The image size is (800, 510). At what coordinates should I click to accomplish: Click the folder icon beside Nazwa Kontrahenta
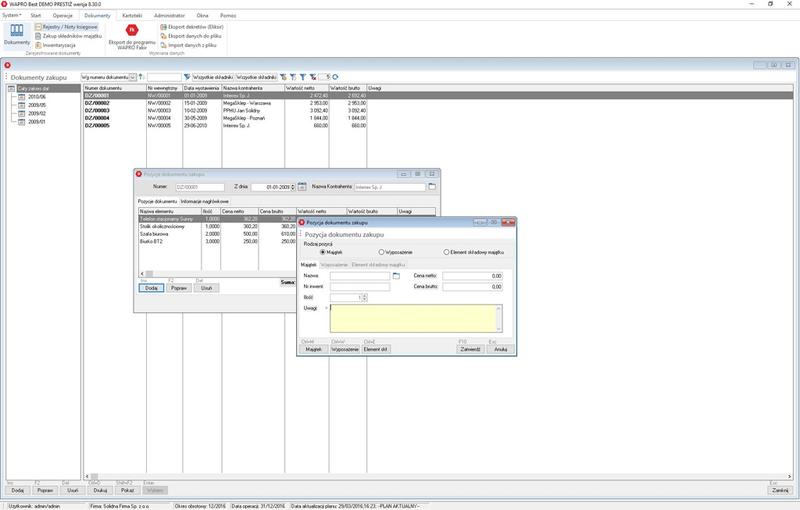point(432,186)
